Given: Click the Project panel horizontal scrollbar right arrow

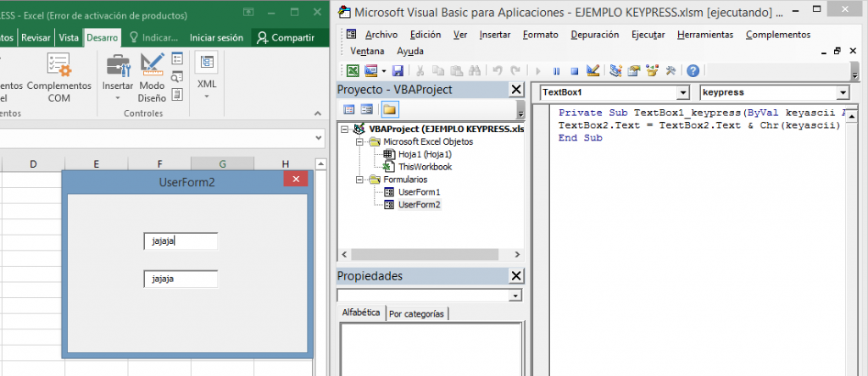Looking at the screenshot, I should (x=517, y=254).
